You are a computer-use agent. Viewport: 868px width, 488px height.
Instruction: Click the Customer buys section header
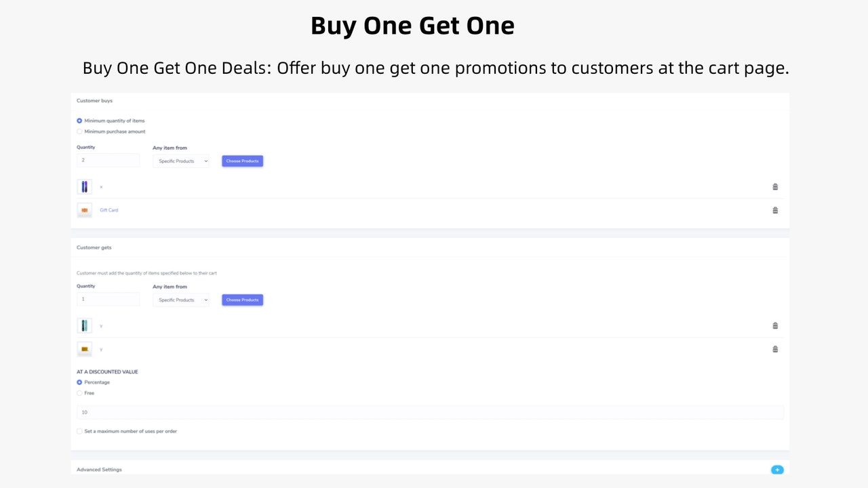94,100
